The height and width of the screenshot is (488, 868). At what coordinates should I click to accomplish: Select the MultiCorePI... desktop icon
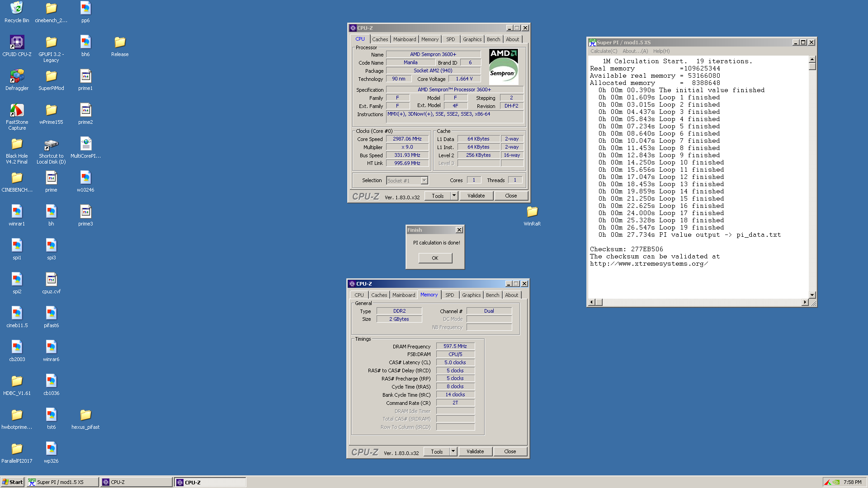pyautogui.click(x=85, y=148)
